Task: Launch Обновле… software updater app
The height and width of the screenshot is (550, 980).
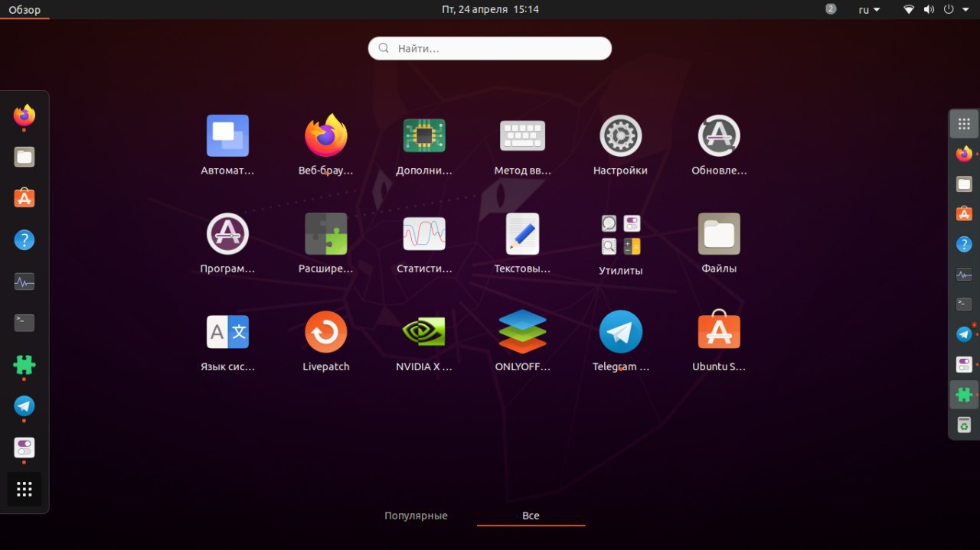Action: [x=719, y=136]
